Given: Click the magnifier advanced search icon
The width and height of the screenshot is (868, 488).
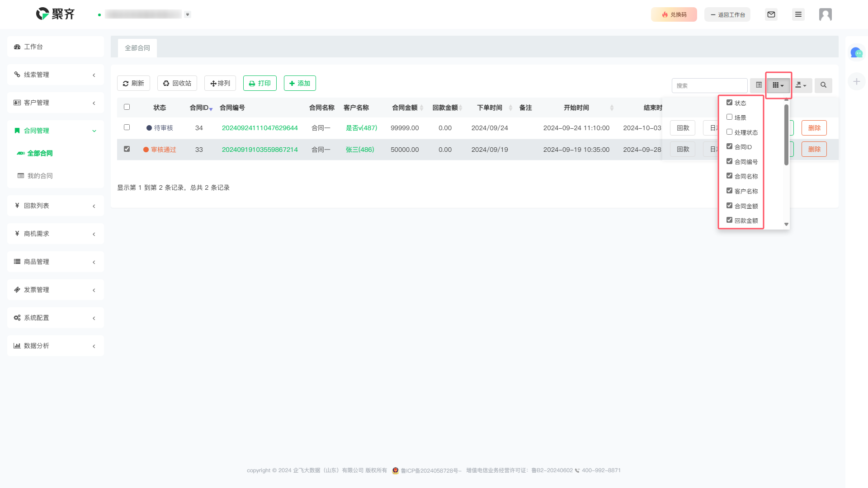Looking at the screenshot, I should point(823,85).
